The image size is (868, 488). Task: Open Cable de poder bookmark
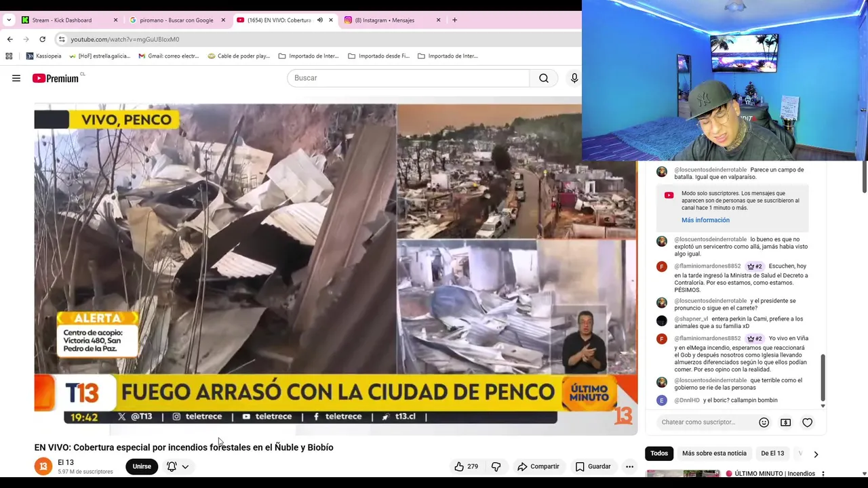click(x=239, y=56)
